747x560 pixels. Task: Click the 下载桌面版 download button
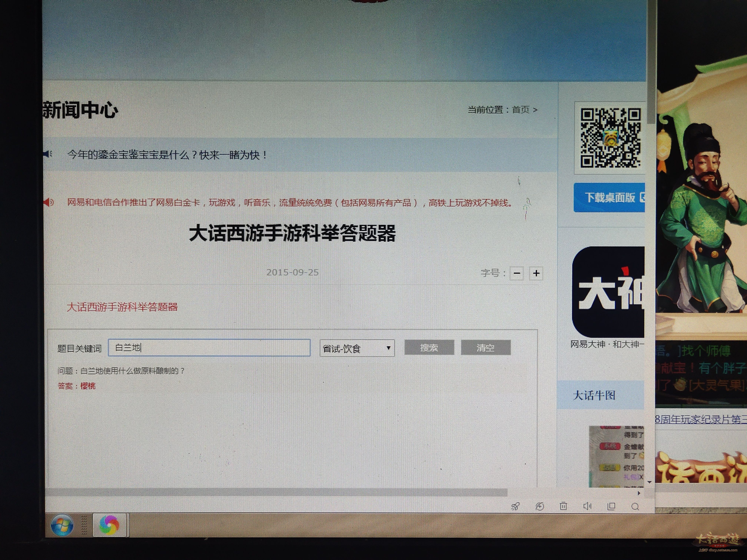609,197
